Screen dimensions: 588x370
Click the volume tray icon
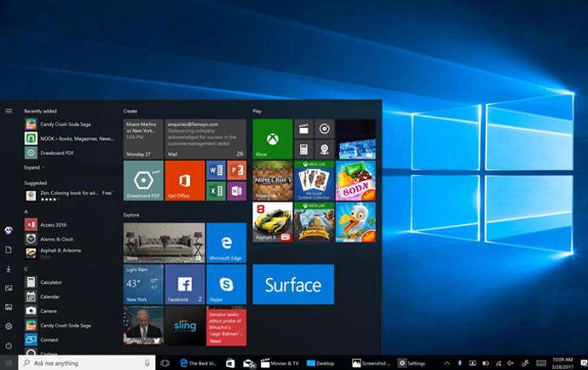(x=510, y=363)
